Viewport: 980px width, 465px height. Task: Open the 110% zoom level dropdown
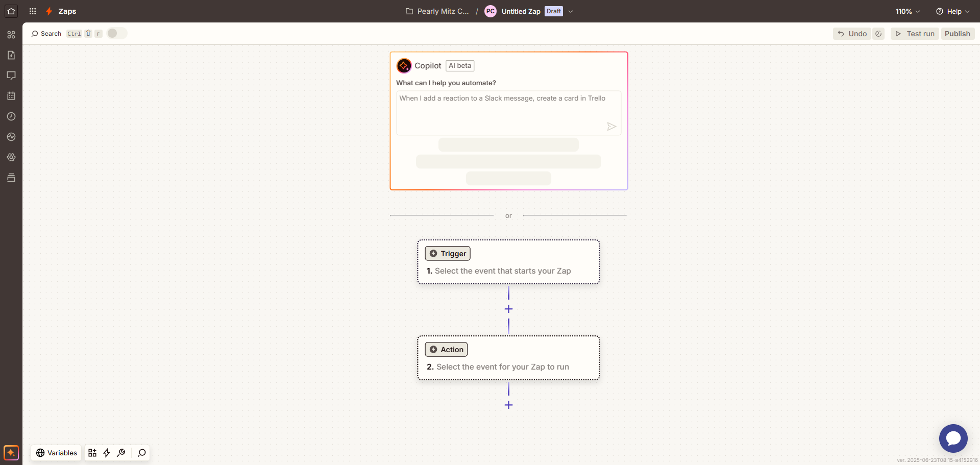point(907,11)
